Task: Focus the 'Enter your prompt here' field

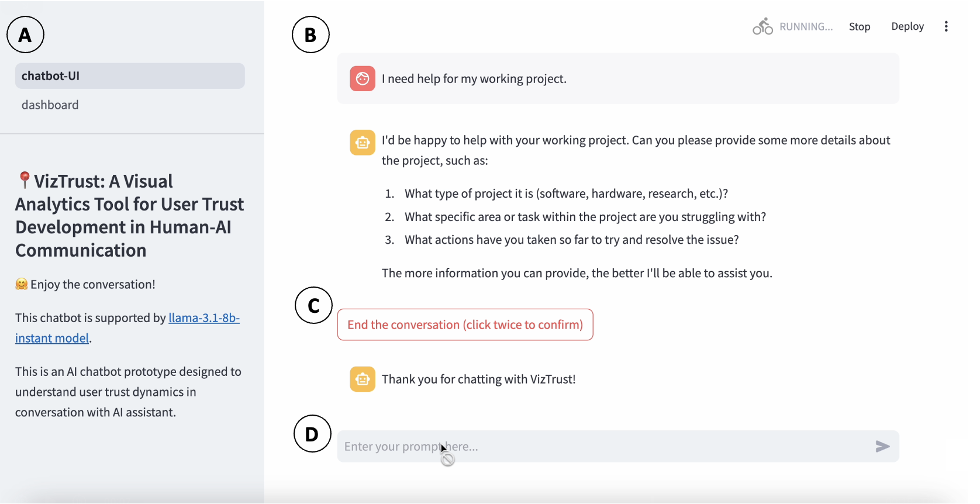Action: 602,447
